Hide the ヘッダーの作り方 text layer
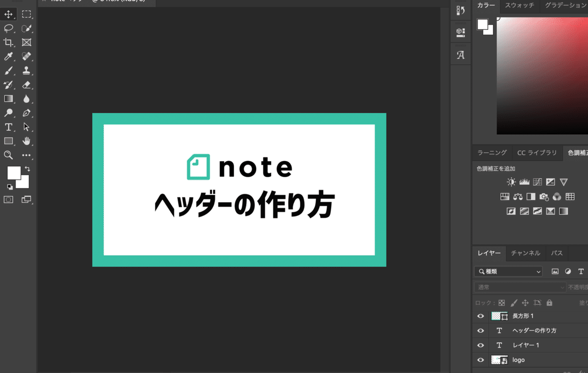Image resolution: width=588 pixels, height=373 pixels. (x=481, y=331)
